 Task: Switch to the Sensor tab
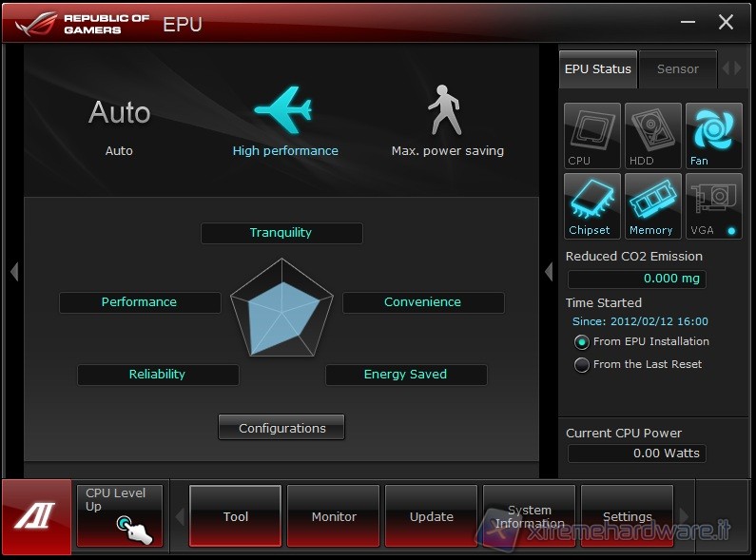click(677, 69)
